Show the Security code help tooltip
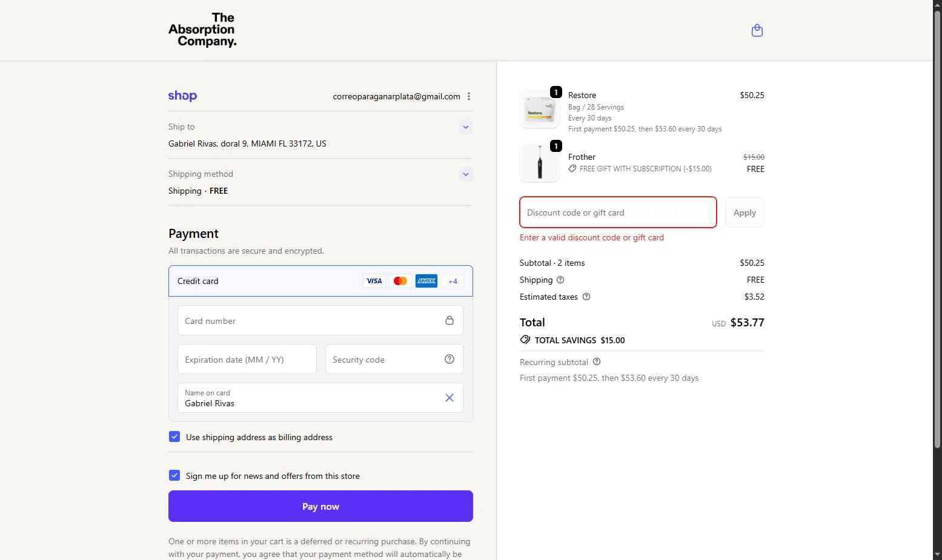 [x=449, y=359]
